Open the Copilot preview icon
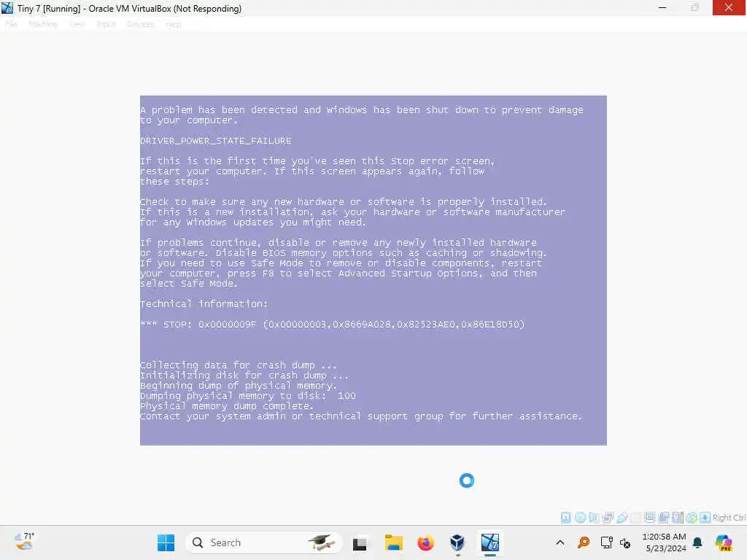Image resolution: width=747 pixels, height=560 pixels. point(724,542)
